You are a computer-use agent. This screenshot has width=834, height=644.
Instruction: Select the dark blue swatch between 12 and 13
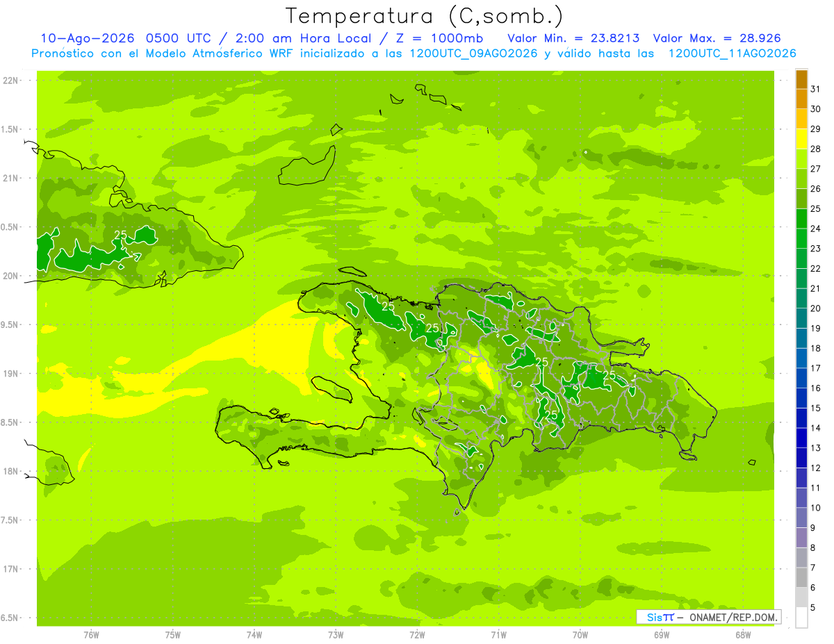tap(801, 458)
